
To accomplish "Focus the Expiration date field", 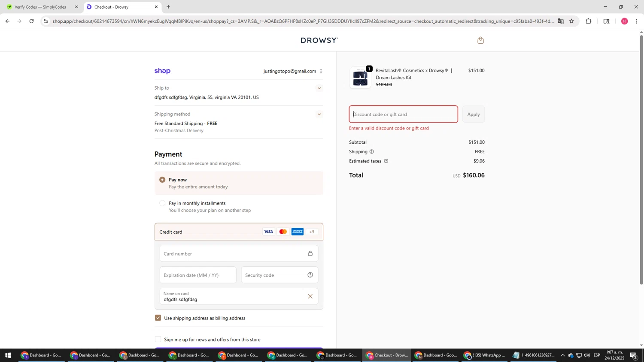I will tap(198, 275).
